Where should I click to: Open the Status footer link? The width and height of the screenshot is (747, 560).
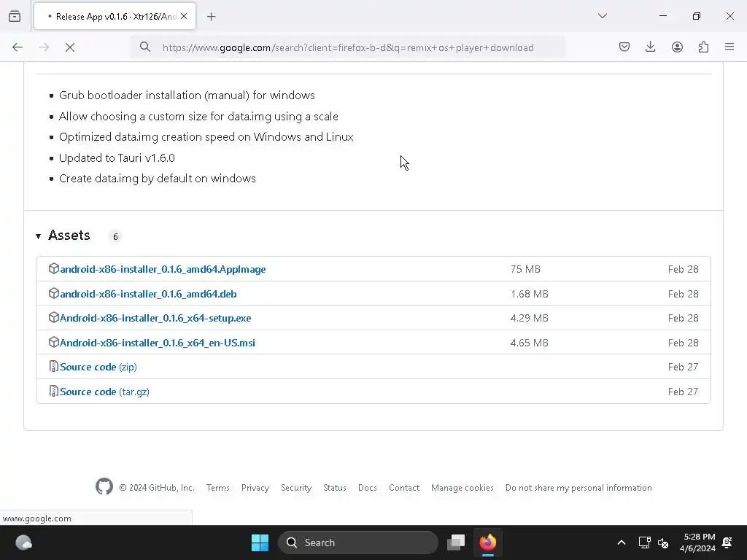[334, 488]
